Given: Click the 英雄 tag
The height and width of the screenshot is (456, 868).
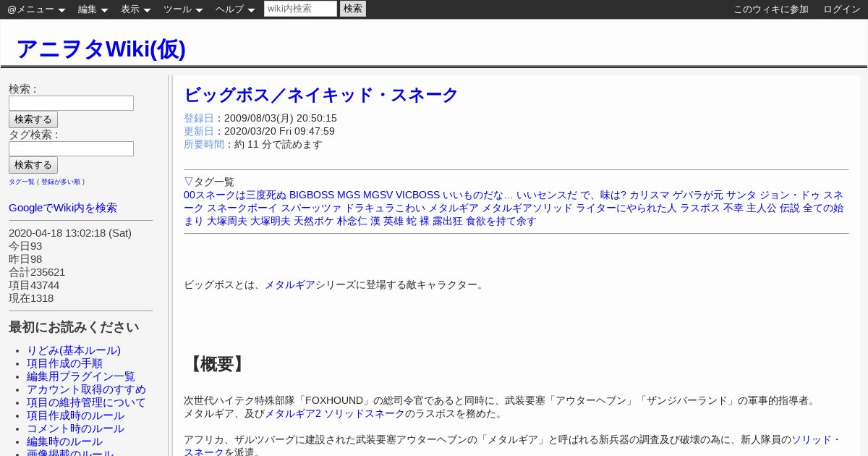Looking at the screenshot, I should (393, 221).
